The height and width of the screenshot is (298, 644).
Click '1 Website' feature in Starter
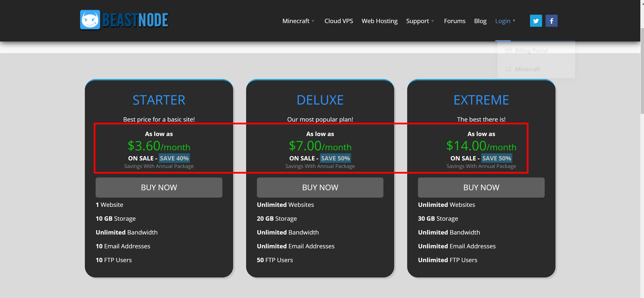[x=109, y=204]
